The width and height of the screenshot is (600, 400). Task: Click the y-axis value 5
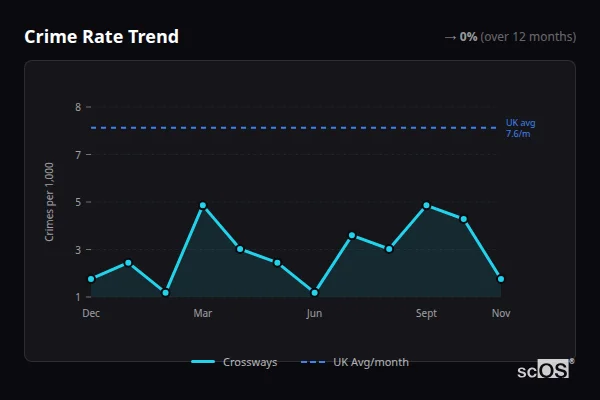[x=78, y=202]
